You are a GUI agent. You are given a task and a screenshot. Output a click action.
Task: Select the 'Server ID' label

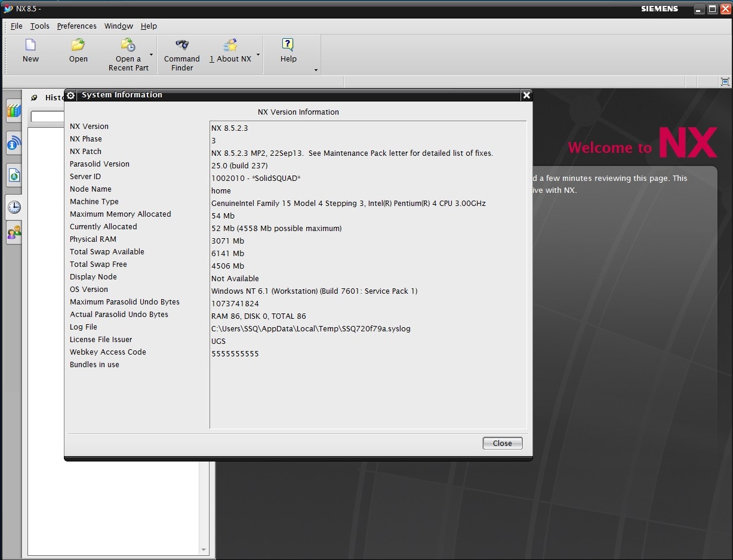[x=85, y=176]
